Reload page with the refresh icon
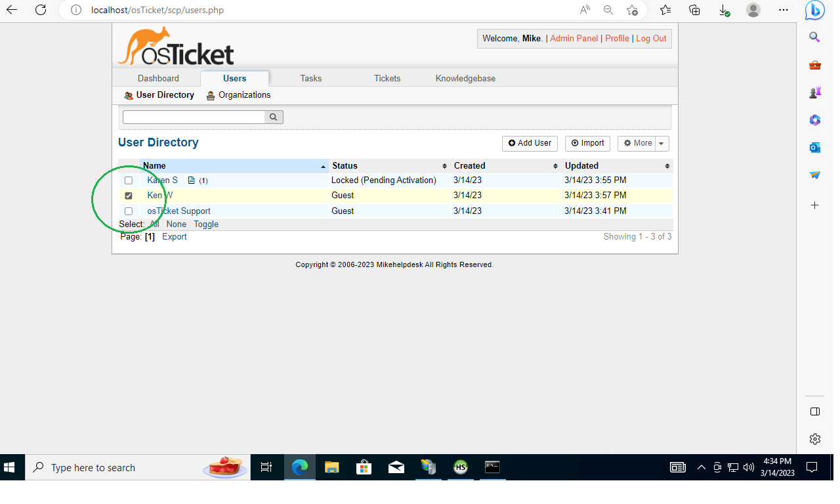 pyautogui.click(x=41, y=10)
